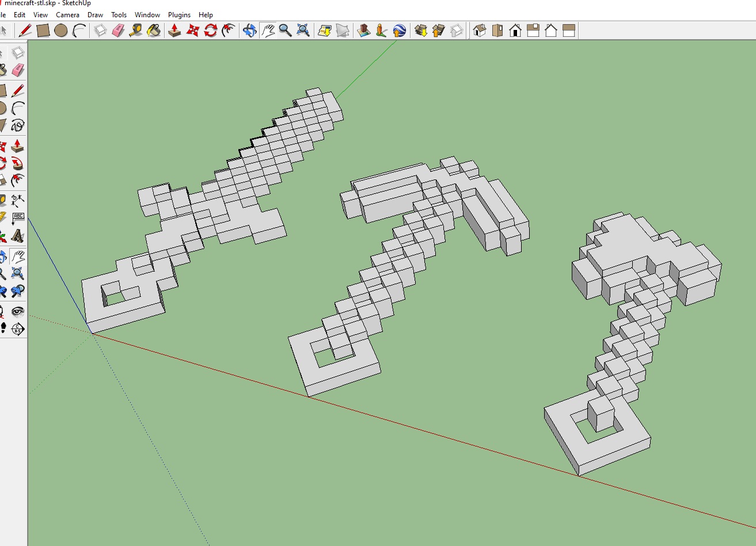Viewport: 756px width, 546px height.
Task: Select the Pan hand in top toolbar
Action: point(268,30)
